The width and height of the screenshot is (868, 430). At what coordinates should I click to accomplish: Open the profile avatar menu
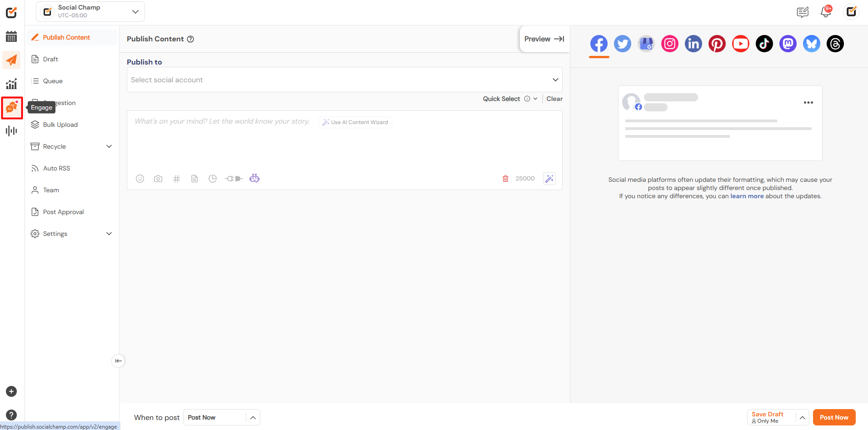(x=851, y=12)
